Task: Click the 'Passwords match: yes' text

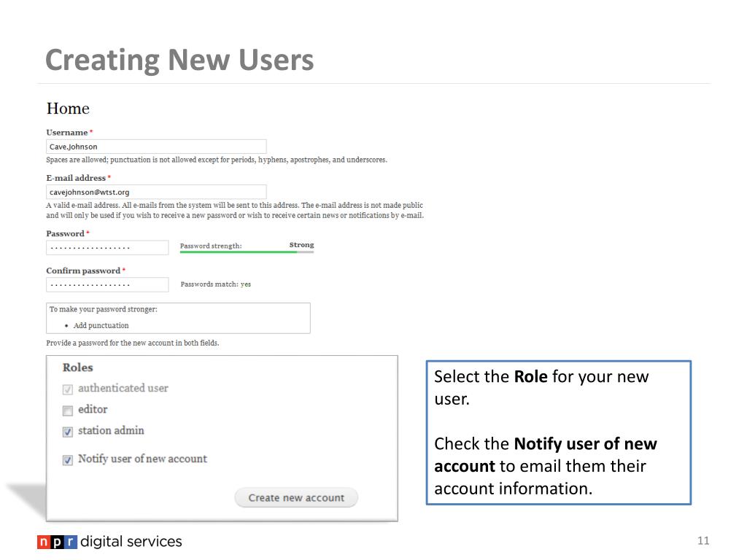Action: pyautogui.click(x=216, y=284)
